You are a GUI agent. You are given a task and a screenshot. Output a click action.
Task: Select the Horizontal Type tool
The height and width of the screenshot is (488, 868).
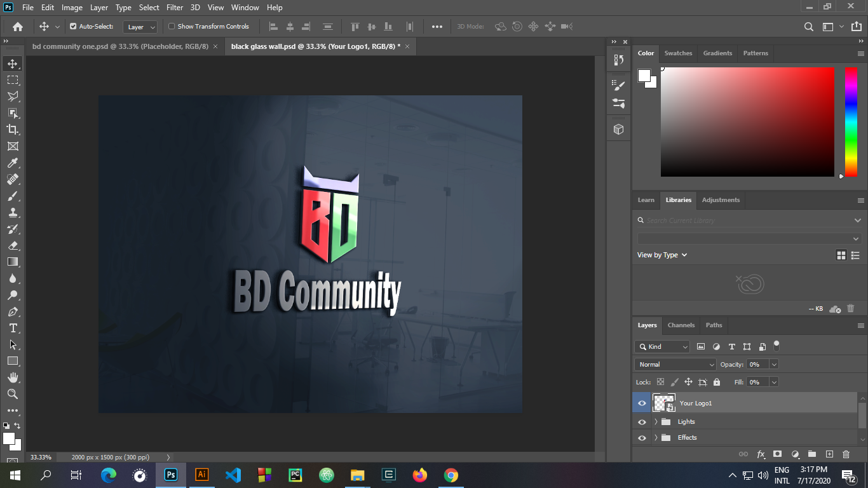13,329
